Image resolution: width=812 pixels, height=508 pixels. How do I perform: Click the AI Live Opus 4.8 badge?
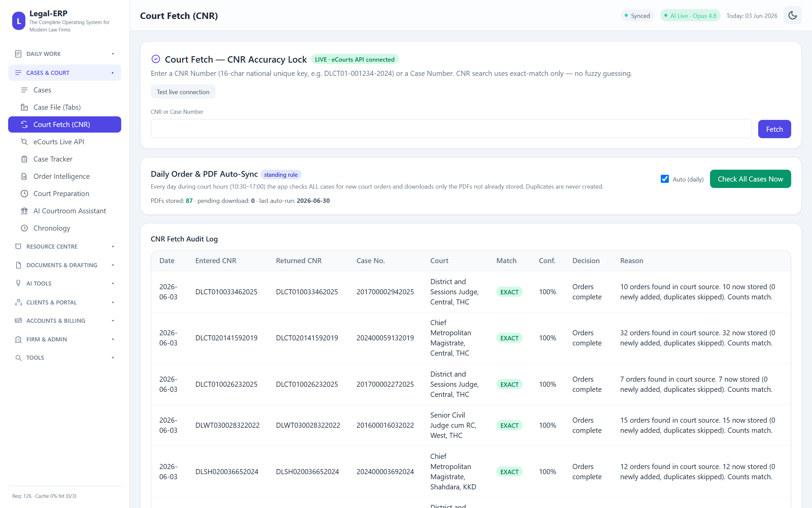(690, 16)
